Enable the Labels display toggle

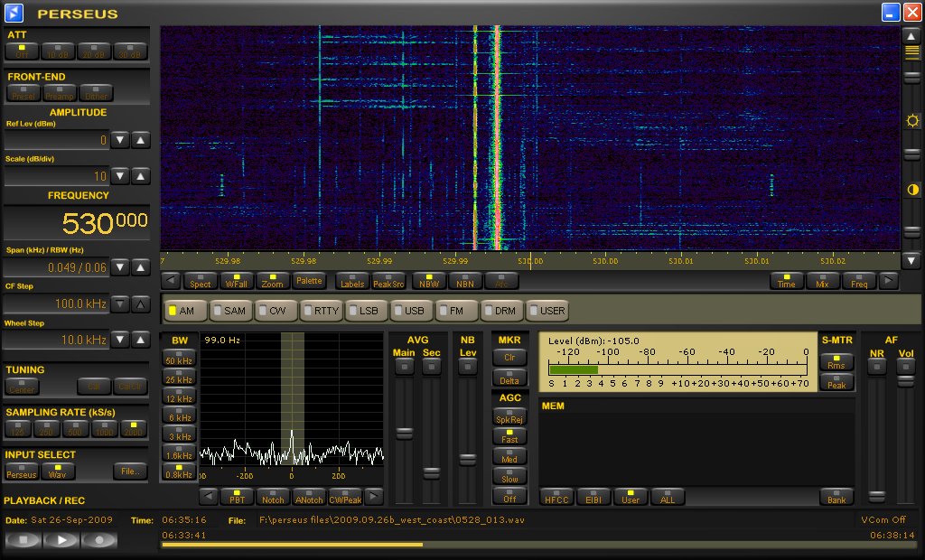[x=352, y=281]
